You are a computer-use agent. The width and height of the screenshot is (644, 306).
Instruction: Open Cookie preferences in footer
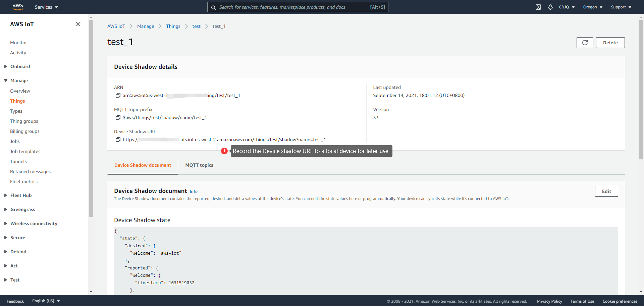620,301
